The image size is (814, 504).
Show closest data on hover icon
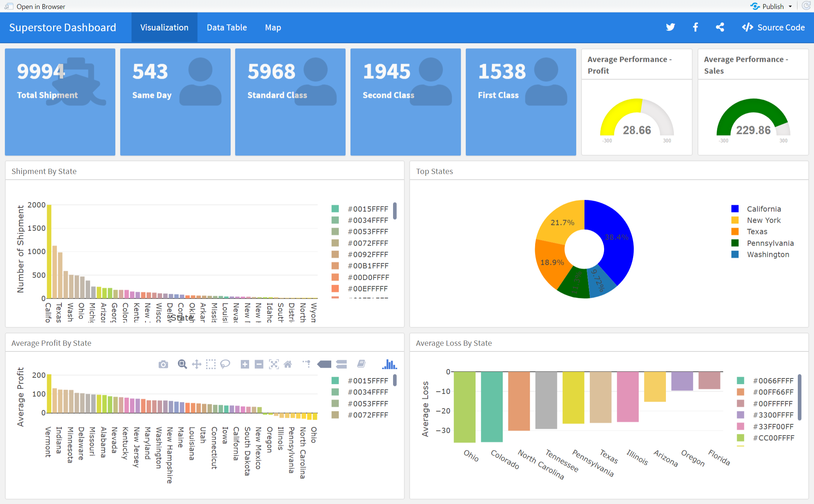pos(324,364)
